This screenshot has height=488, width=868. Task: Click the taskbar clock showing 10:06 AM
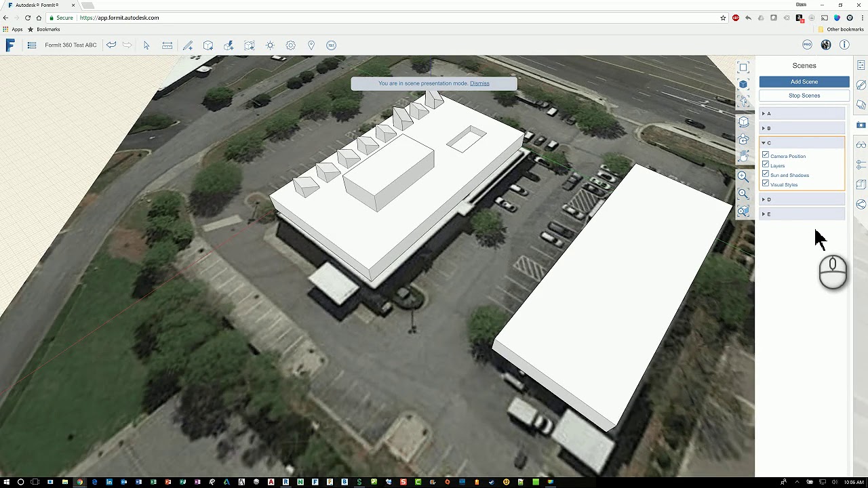[854, 482]
